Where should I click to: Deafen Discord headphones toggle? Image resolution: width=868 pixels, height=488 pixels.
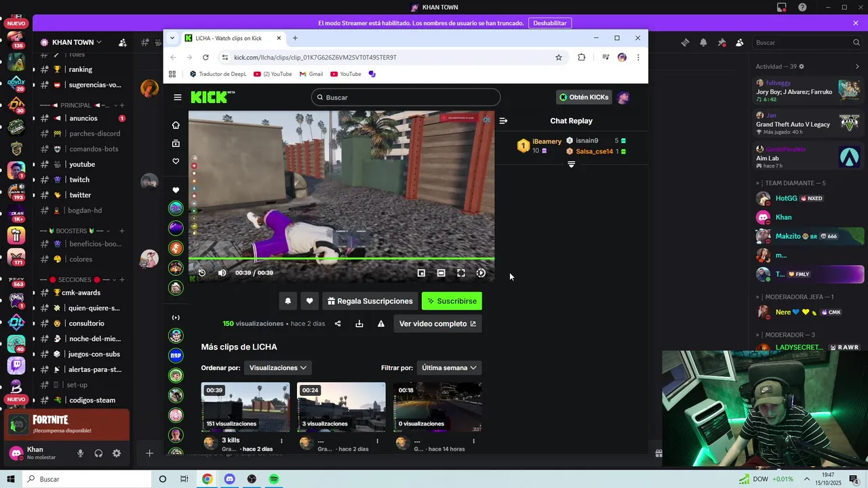tap(98, 453)
